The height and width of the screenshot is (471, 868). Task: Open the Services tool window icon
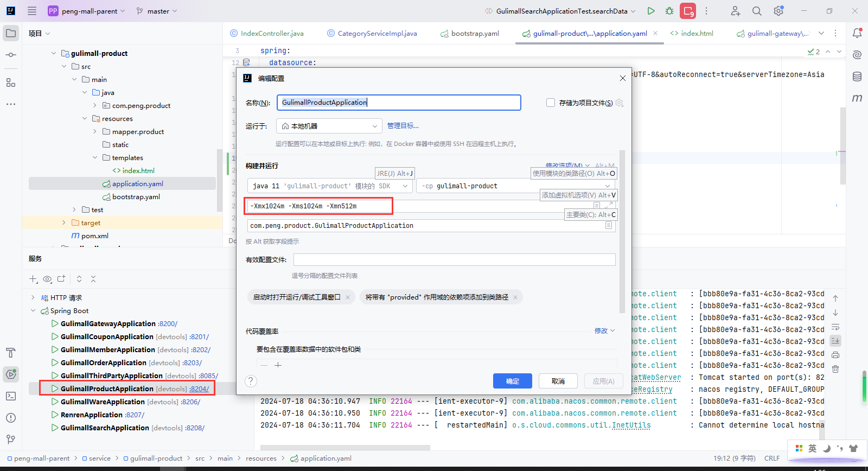click(11, 374)
